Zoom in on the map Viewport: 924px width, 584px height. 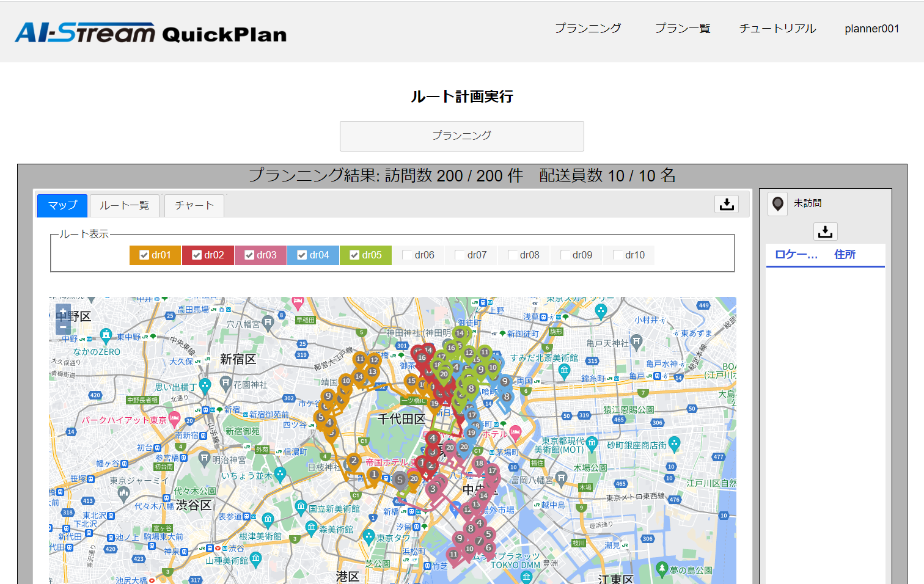point(63,311)
